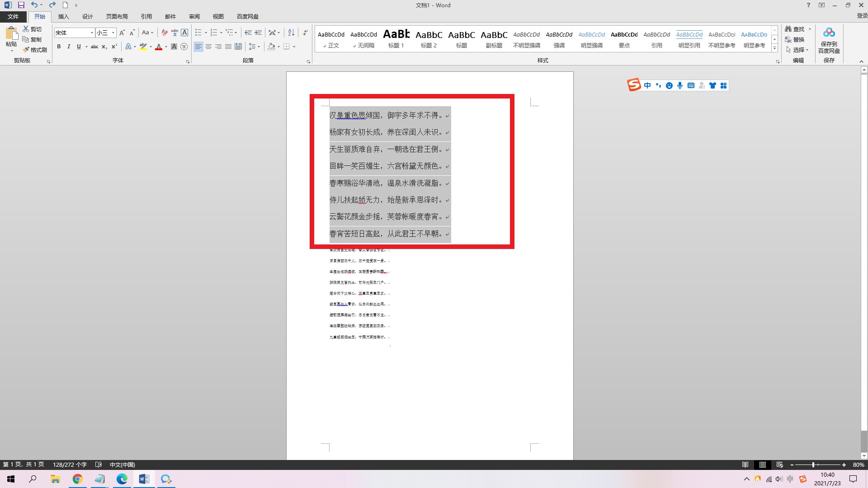Center align the paragraph
Image resolution: width=868 pixels, height=488 pixels.
(x=208, y=47)
